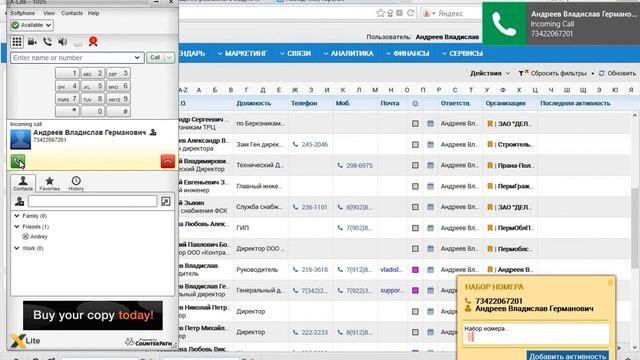This screenshot has height=360, width=640.
Task: Open the Available status dropdown
Action: coord(32,25)
